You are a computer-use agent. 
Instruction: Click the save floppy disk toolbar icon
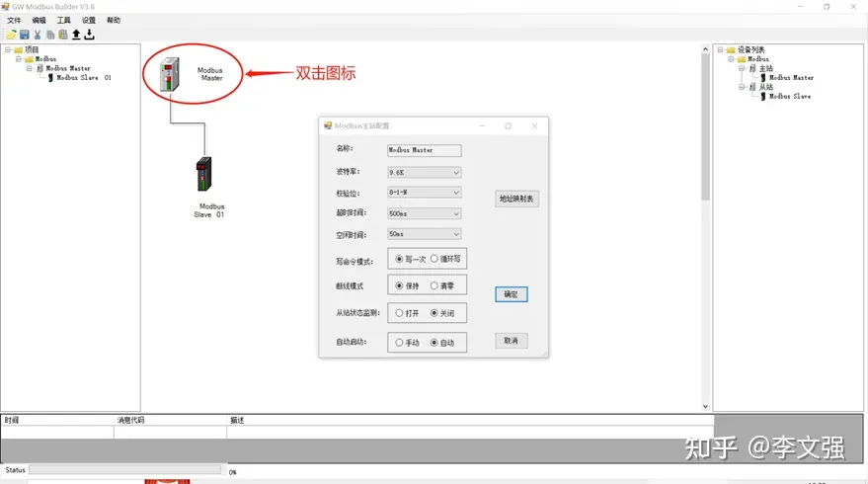[25, 35]
